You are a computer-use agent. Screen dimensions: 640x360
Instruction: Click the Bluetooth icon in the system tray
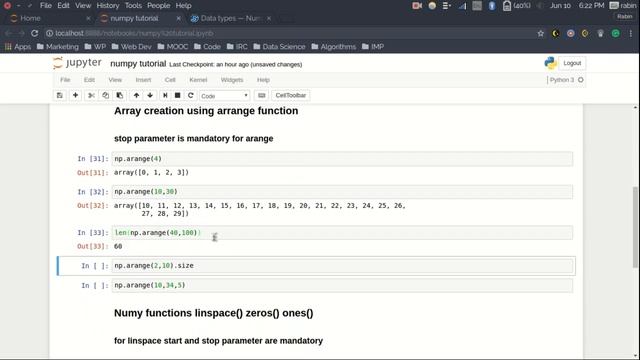pos(492,6)
